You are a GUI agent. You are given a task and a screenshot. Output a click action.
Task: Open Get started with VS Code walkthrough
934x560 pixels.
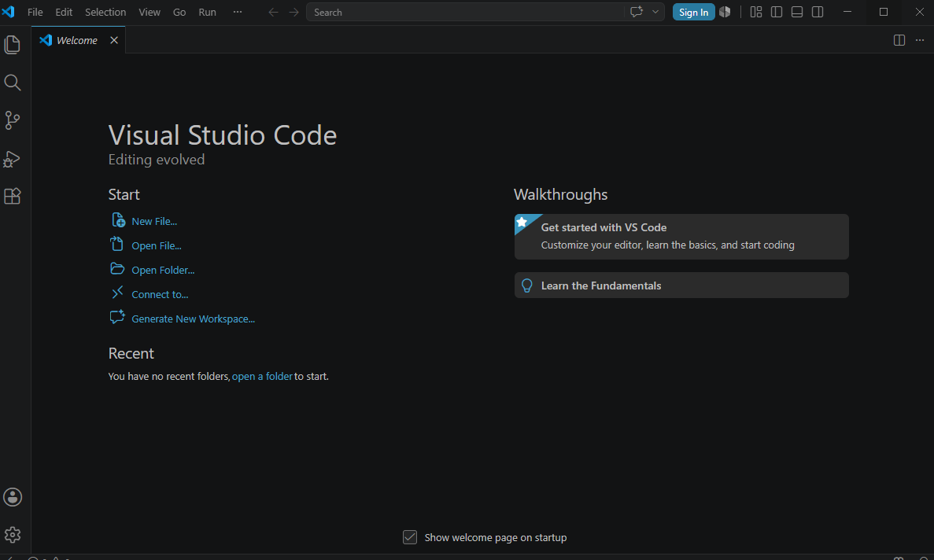(x=681, y=236)
